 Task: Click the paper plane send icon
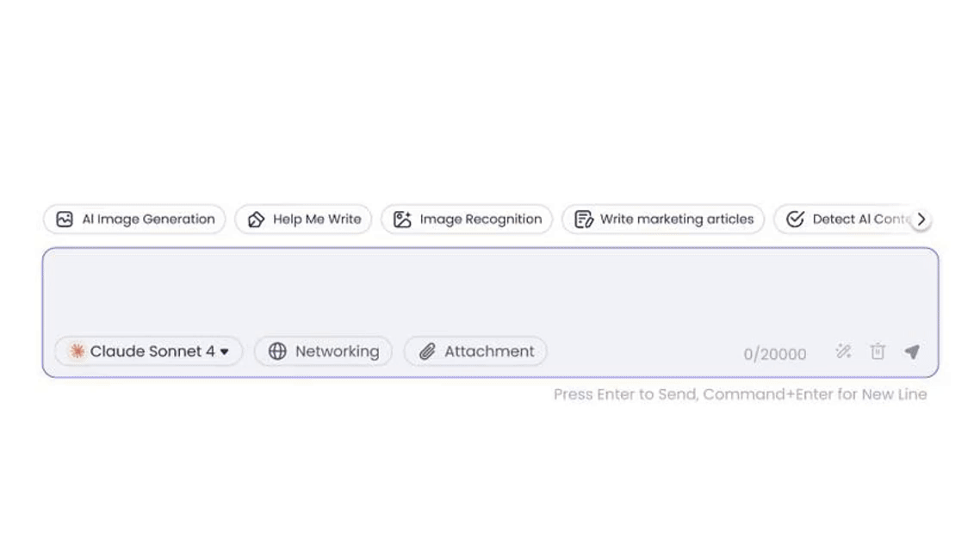912,352
